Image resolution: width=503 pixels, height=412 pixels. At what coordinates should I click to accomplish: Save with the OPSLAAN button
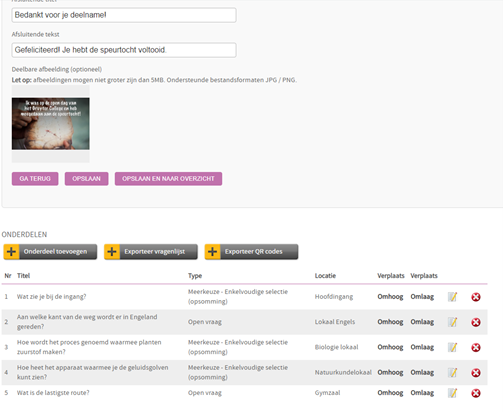point(86,179)
